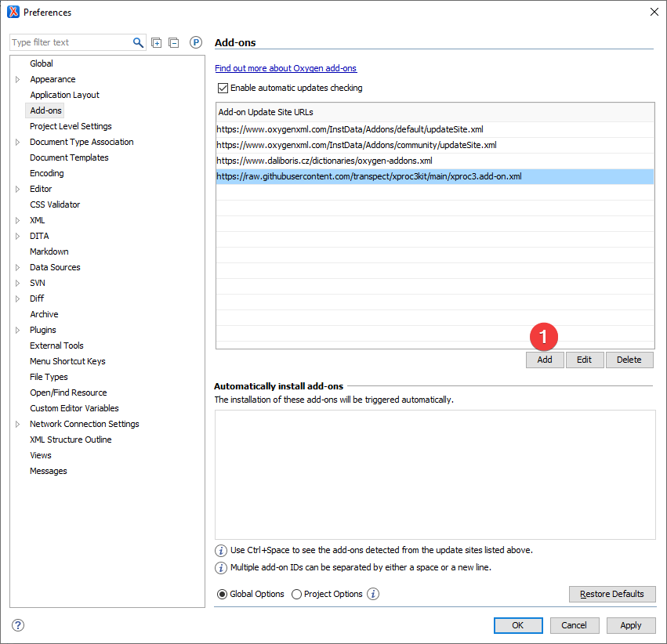Expand the XML tree node

click(17, 221)
